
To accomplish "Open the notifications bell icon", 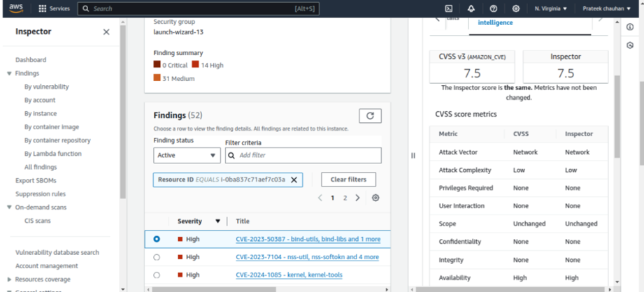I will coord(471,8).
